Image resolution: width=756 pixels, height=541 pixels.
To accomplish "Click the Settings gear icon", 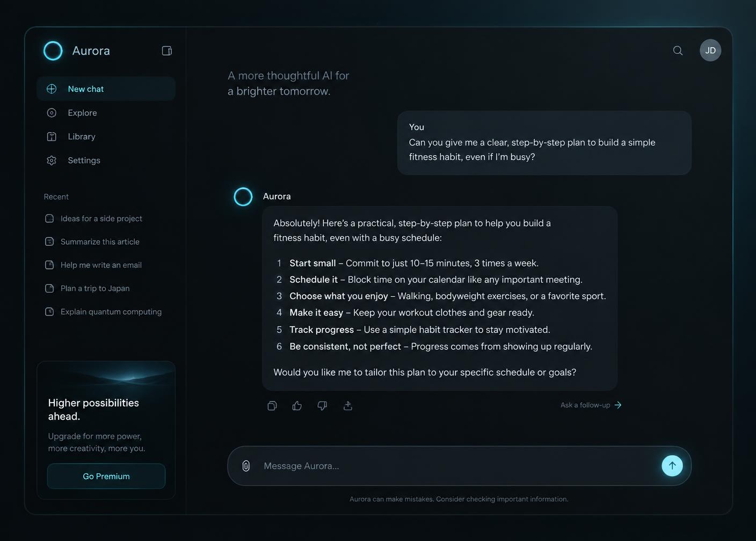I will coord(52,160).
